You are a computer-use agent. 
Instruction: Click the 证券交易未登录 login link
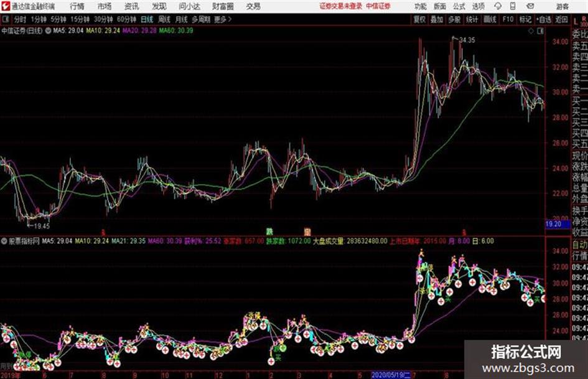pyautogui.click(x=341, y=6)
